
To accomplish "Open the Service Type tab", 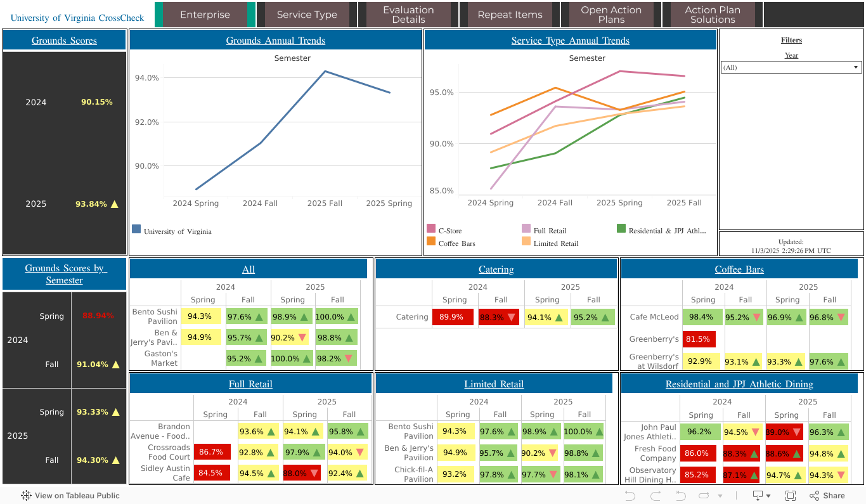I will pyautogui.click(x=307, y=15).
